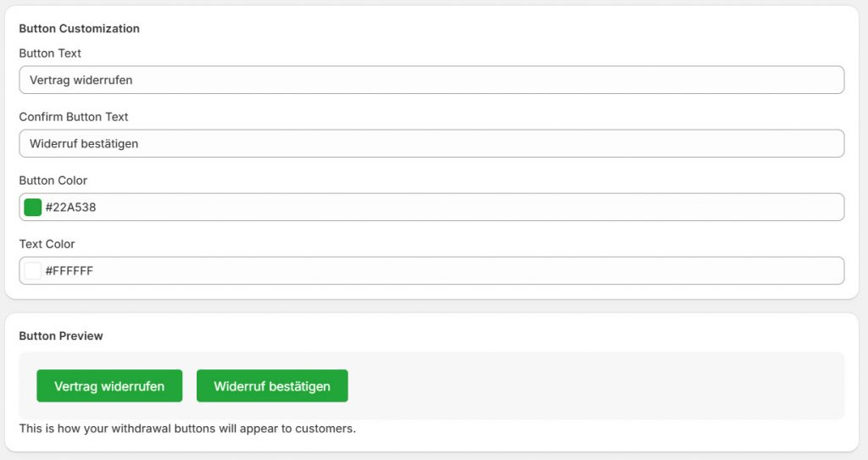Image resolution: width=868 pixels, height=460 pixels.
Task: Focus the Confirm Button Text field
Action: tap(431, 144)
